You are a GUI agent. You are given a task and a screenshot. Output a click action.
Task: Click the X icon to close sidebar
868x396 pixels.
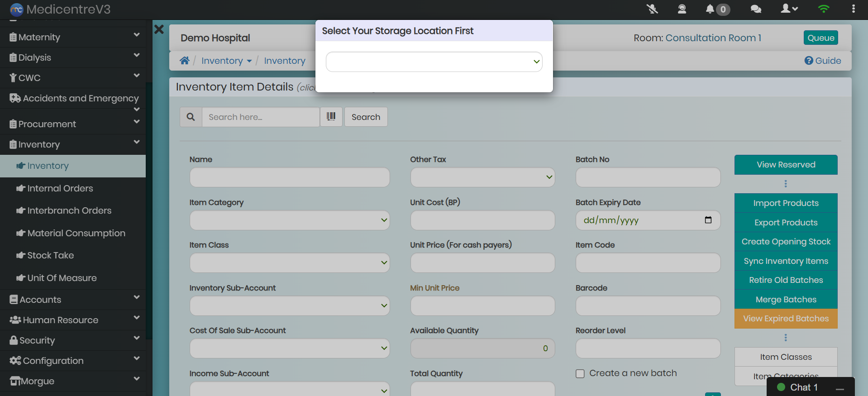coord(159,30)
